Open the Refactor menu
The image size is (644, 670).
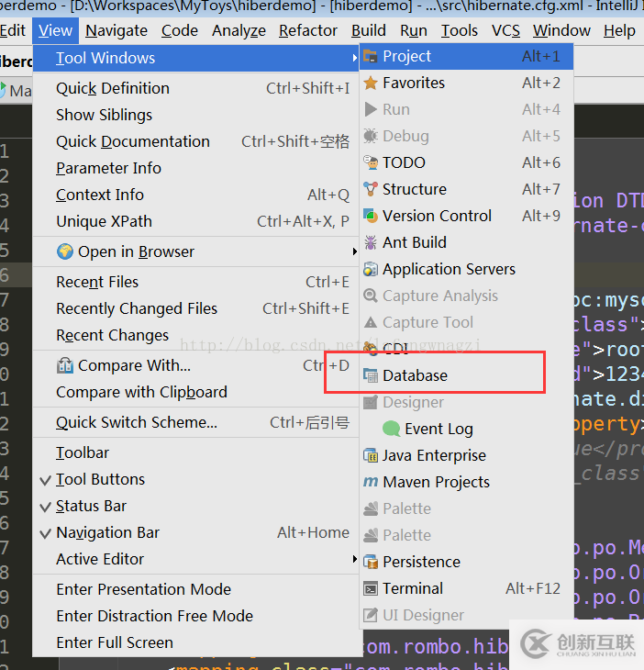tap(308, 30)
